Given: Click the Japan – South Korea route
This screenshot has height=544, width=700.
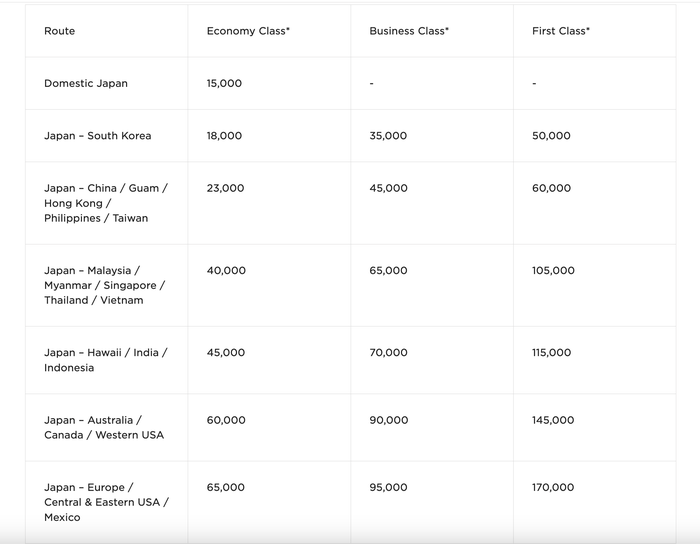Looking at the screenshot, I should pos(97,136).
